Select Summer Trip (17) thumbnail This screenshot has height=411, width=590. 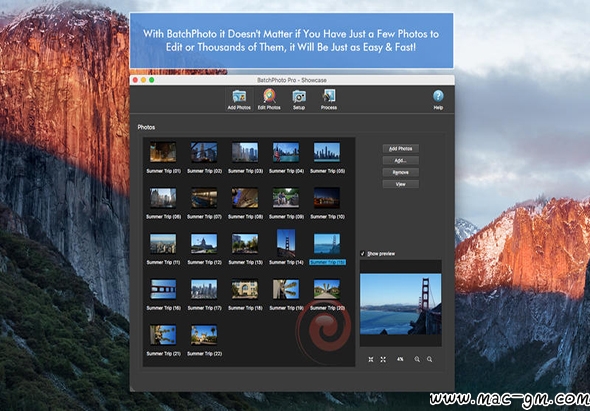click(204, 289)
